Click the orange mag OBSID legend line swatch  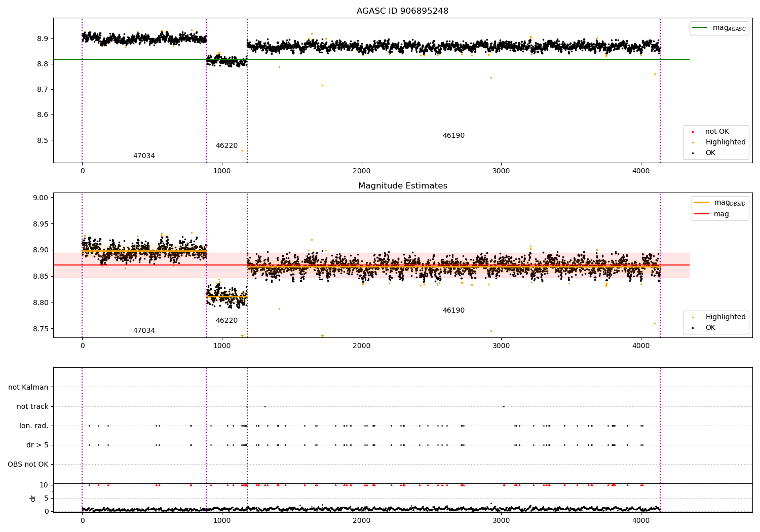point(701,203)
